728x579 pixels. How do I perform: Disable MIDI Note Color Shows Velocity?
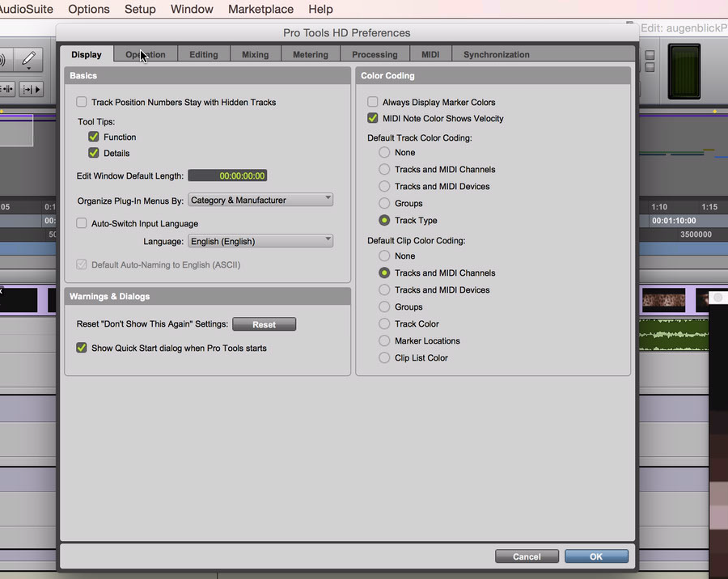[x=373, y=119]
